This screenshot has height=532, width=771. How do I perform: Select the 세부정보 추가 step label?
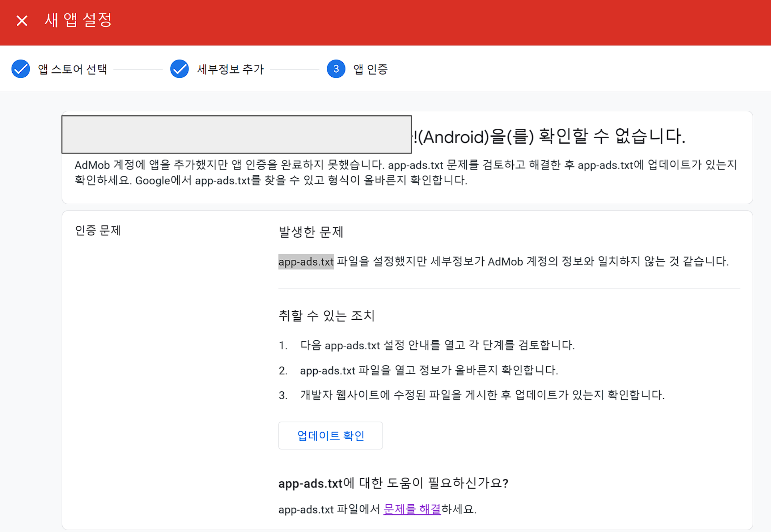pyautogui.click(x=230, y=69)
